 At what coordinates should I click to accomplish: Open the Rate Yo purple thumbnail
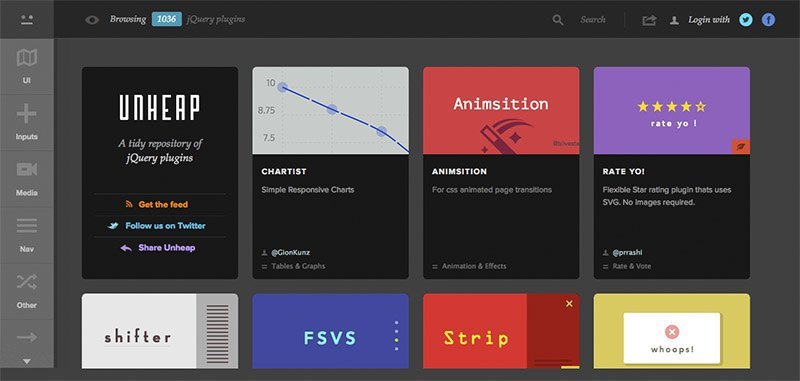click(x=672, y=111)
